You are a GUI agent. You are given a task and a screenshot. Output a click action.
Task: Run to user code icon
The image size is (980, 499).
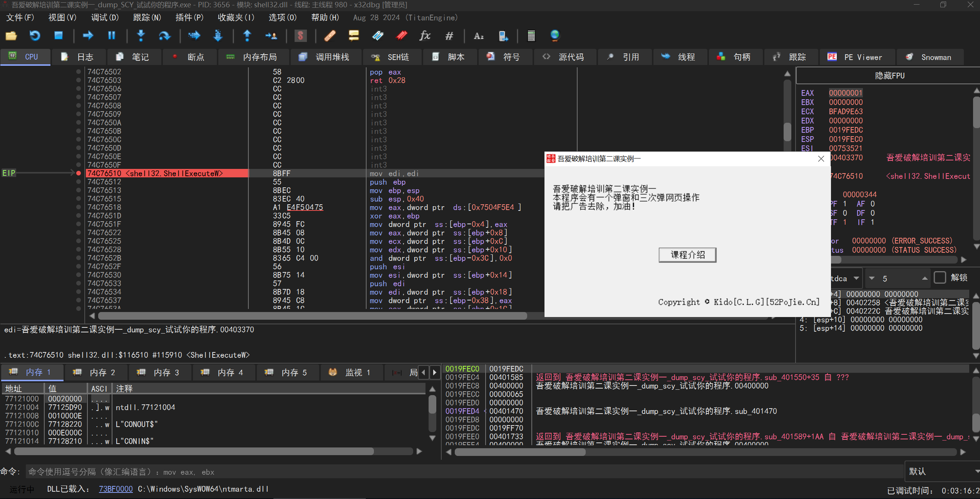click(x=271, y=36)
